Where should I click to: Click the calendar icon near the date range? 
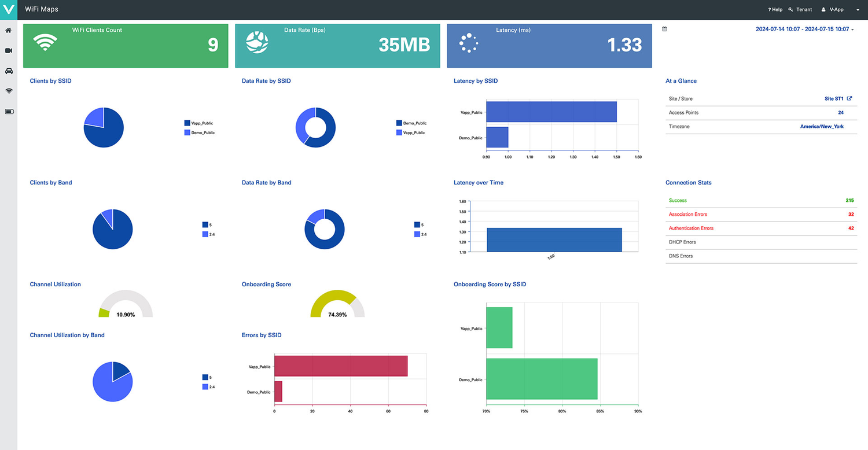[665, 28]
